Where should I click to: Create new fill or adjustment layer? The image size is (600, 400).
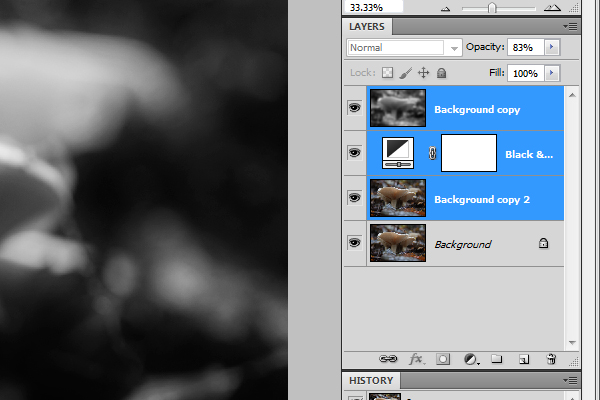pyautogui.click(x=471, y=359)
